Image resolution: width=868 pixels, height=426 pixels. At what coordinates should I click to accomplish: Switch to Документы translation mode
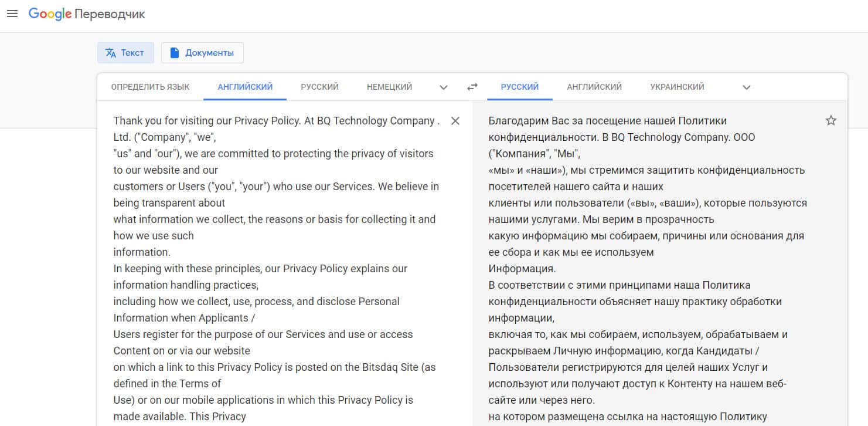(202, 53)
